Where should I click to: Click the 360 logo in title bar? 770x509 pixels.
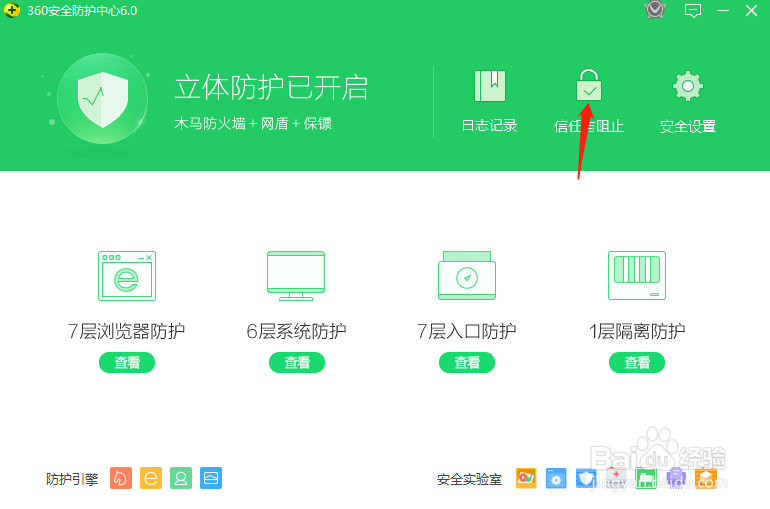click(x=12, y=10)
